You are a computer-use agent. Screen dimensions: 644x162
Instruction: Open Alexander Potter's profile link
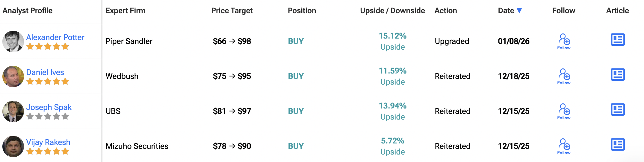click(x=55, y=37)
